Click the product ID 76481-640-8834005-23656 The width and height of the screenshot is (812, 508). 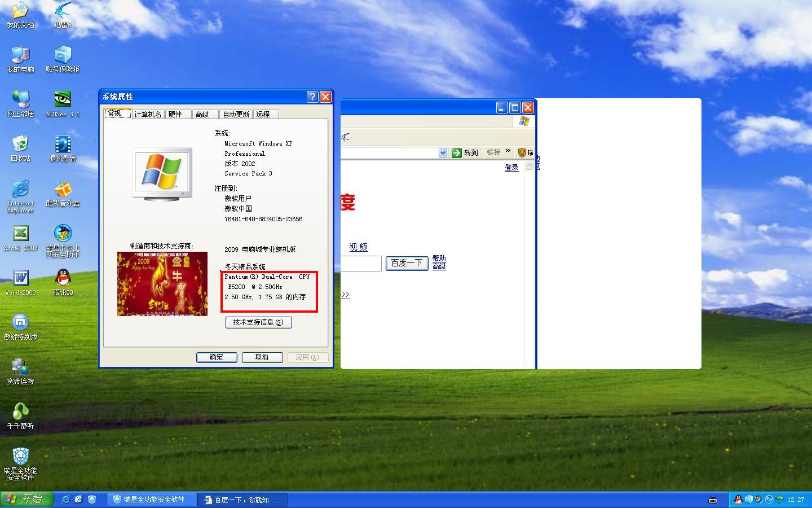(263, 219)
